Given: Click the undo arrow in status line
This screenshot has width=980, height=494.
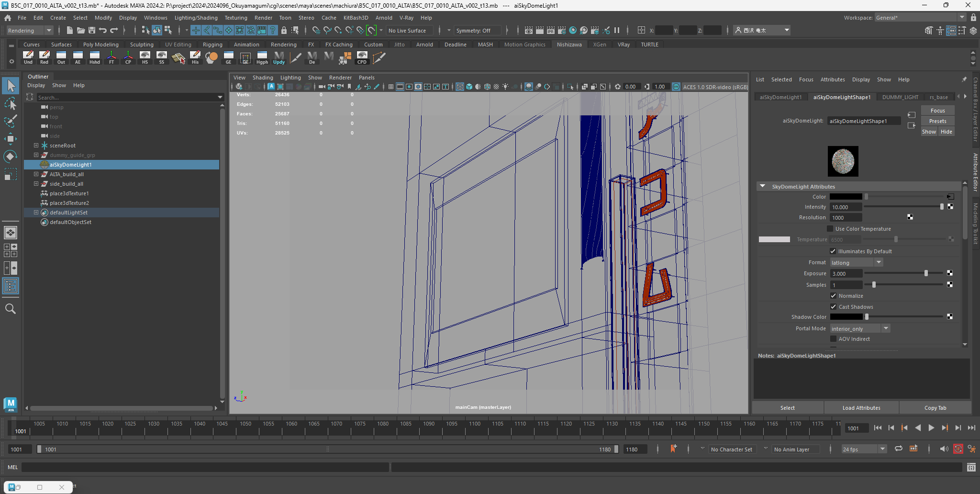Looking at the screenshot, I should click(102, 30).
